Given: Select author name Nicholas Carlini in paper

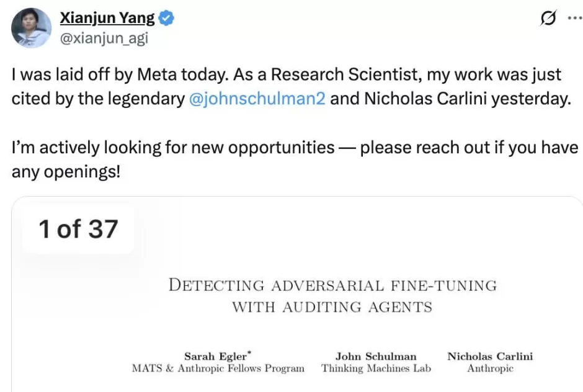Looking at the screenshot, I should point(490,356).
